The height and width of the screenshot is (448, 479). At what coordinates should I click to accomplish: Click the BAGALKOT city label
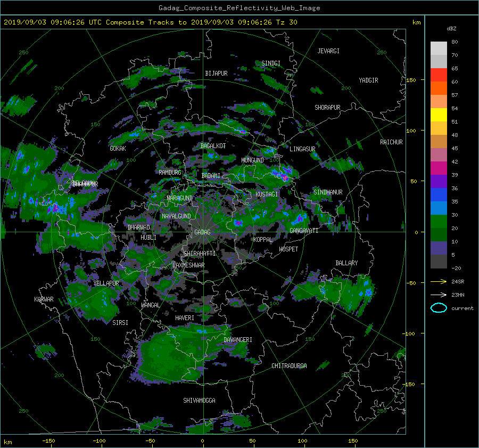pyautogui.click(x=213, y=146)
